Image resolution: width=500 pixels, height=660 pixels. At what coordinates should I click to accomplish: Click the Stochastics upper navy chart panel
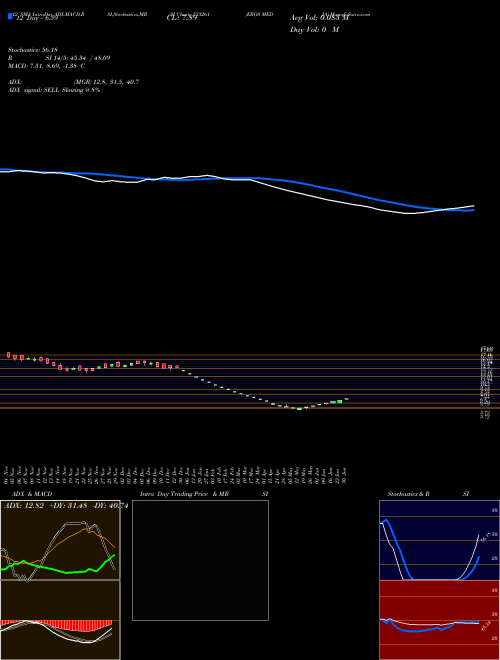(439, 540)
